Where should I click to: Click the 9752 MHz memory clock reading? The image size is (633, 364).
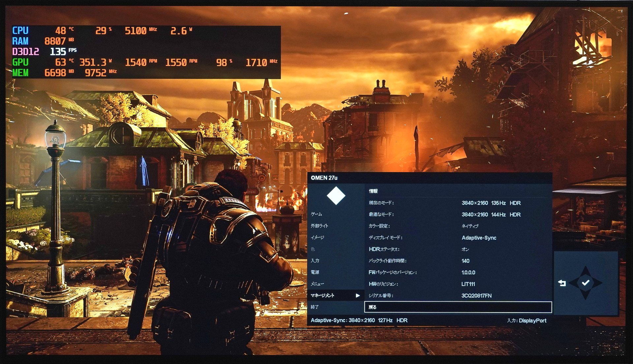(x=101, y=73)
